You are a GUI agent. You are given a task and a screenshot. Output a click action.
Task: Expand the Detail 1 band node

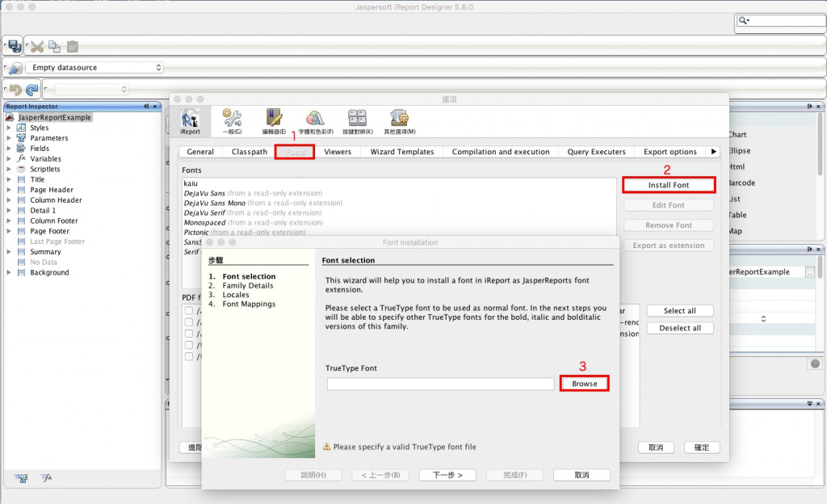click(8, 210)
